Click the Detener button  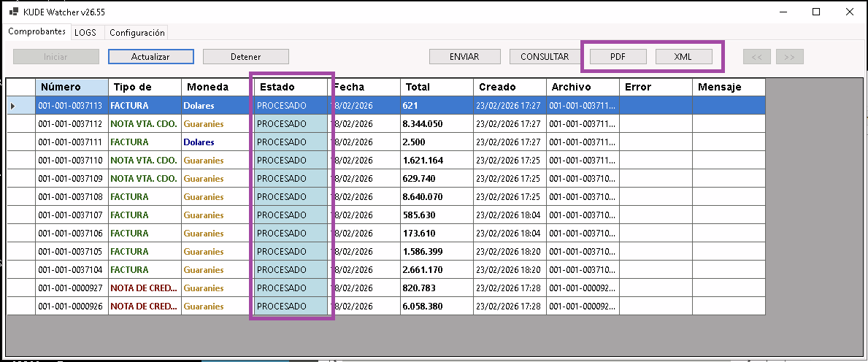coord(245,56)
